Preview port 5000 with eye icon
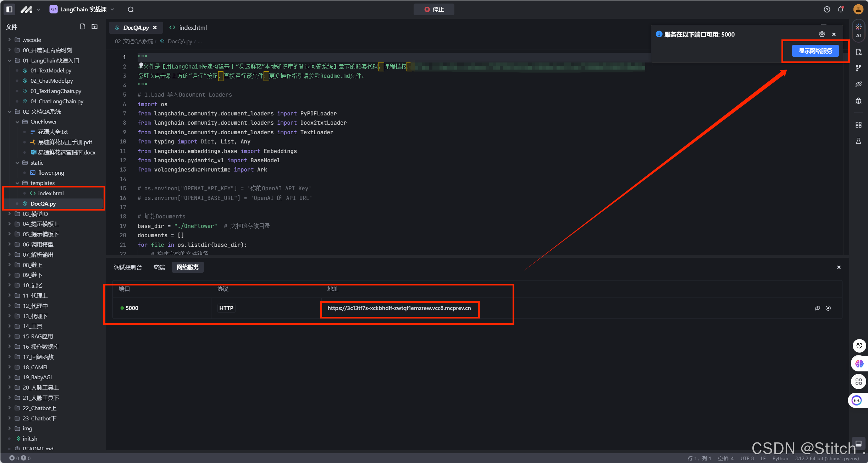Image resolution: width=868 pixels, height=463 pixels. 817,308
